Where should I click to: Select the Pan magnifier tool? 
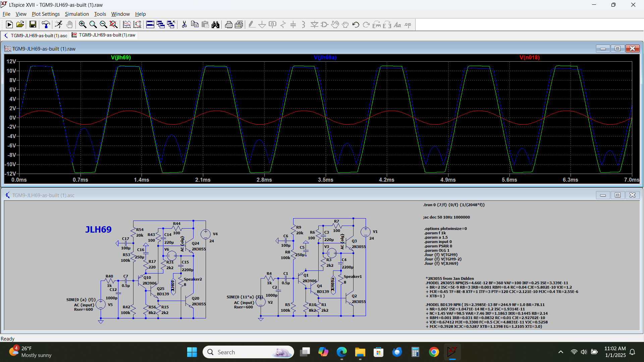93,24
